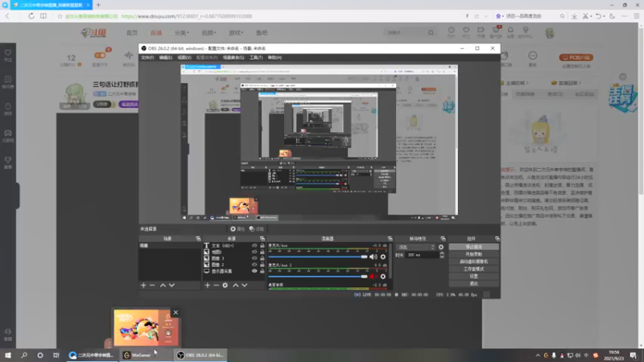The image size is (644, 362).
Task: Expand the Douyu 分类 category dropdown
Action: 182,33
